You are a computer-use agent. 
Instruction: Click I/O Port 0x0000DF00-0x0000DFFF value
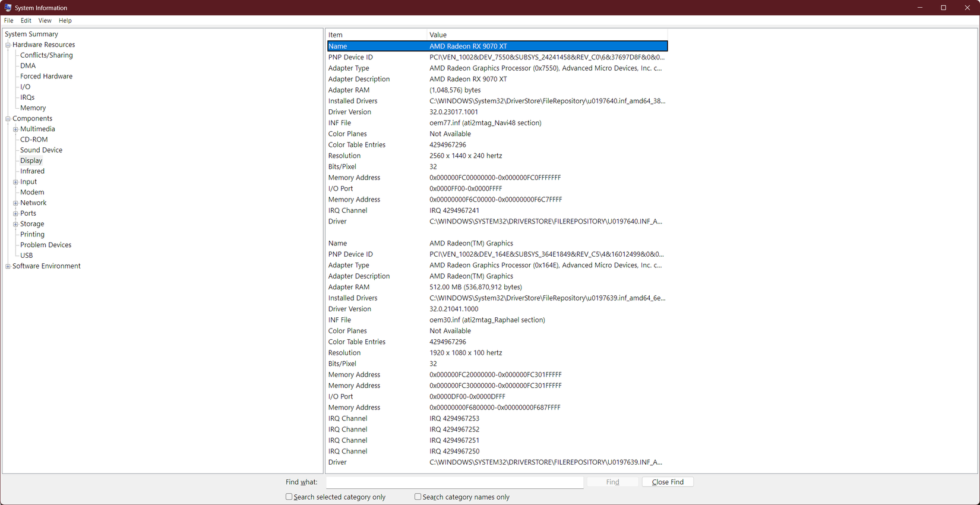pos(467,396)
